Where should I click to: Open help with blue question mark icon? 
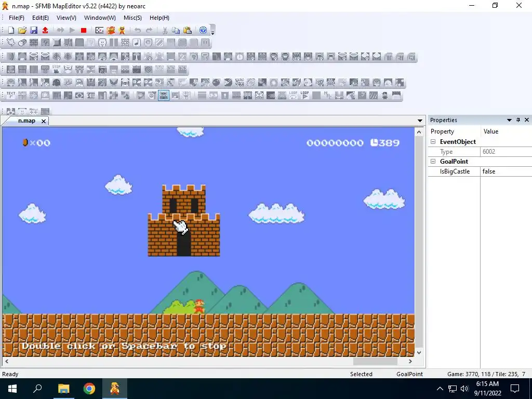click(x=203, y=30)
